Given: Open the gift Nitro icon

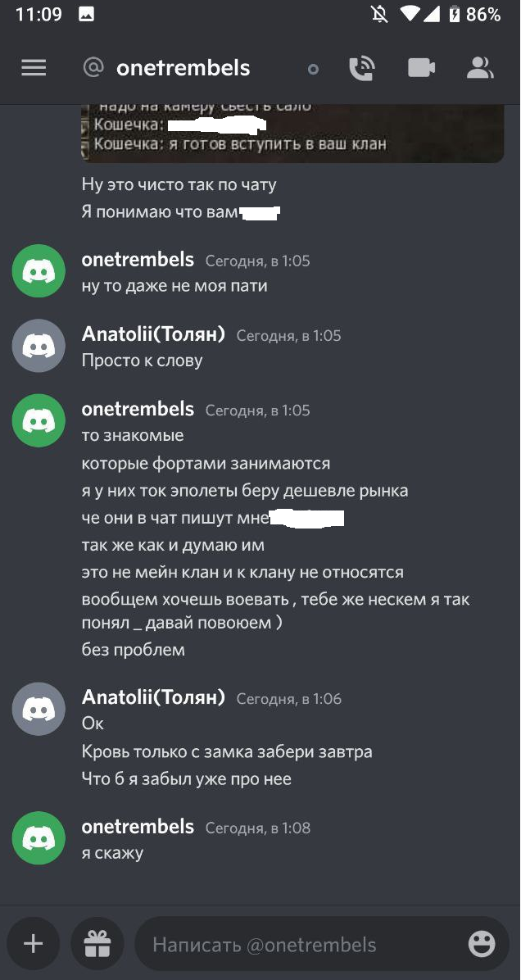Looking at the screenshot, I should (97, 944).
